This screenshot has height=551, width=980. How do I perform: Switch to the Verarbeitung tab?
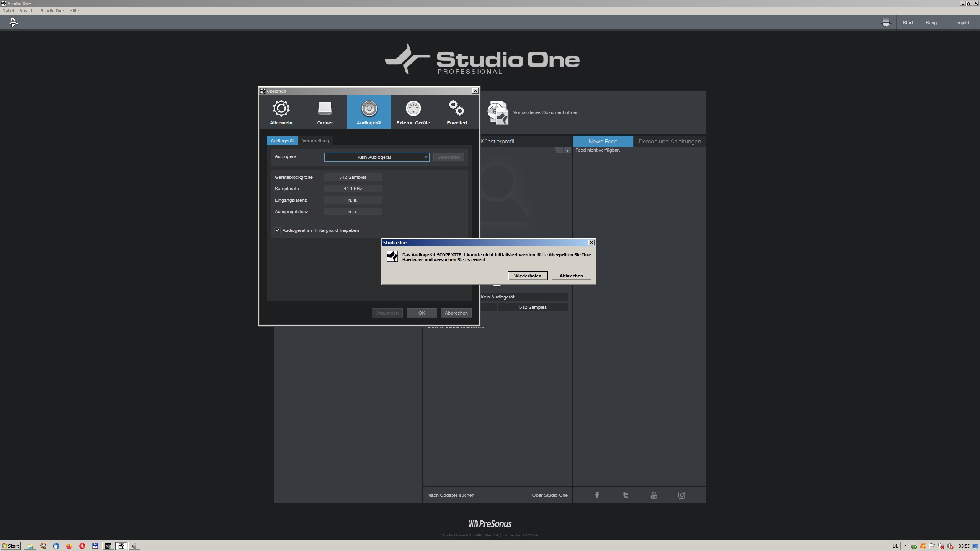click(x=315, y=141)
